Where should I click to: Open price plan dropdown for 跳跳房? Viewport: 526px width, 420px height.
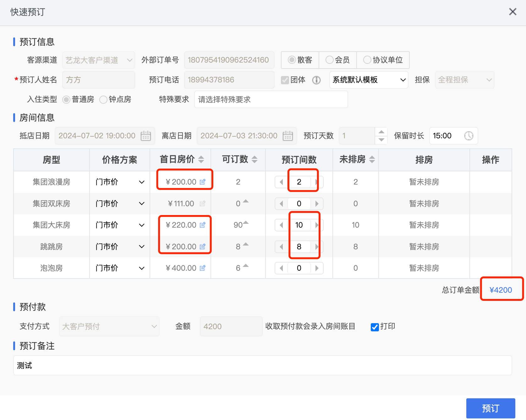click(x=120, y=246)
